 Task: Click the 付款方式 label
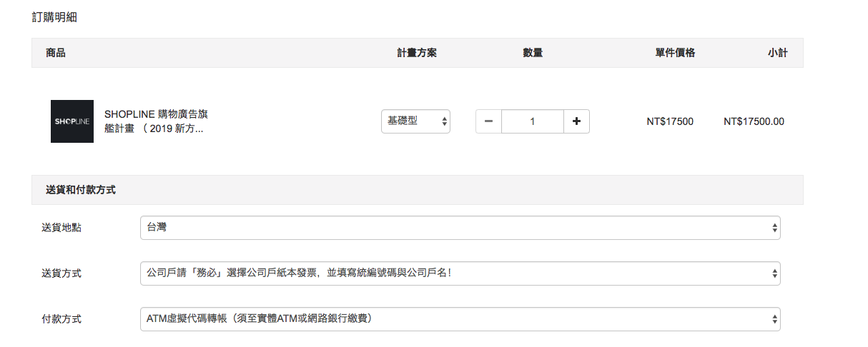click(x=61, y=319)
